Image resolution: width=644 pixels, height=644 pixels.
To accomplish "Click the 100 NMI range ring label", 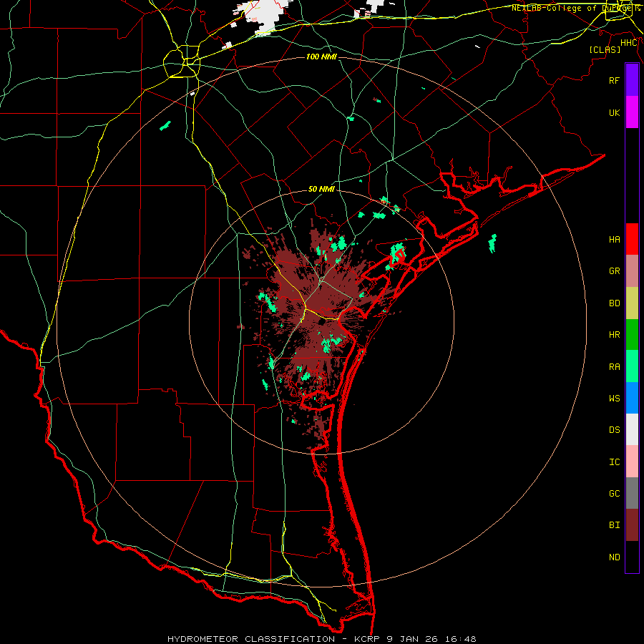I will [321, 57].
